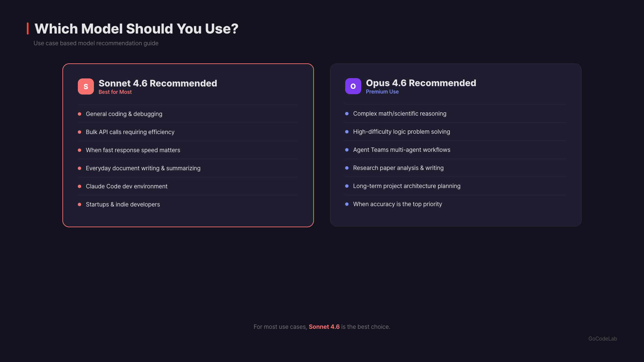The image size is (644, 362).
Task: Select Long-term project architecture planning item
Action: click(x=407, y=186)
